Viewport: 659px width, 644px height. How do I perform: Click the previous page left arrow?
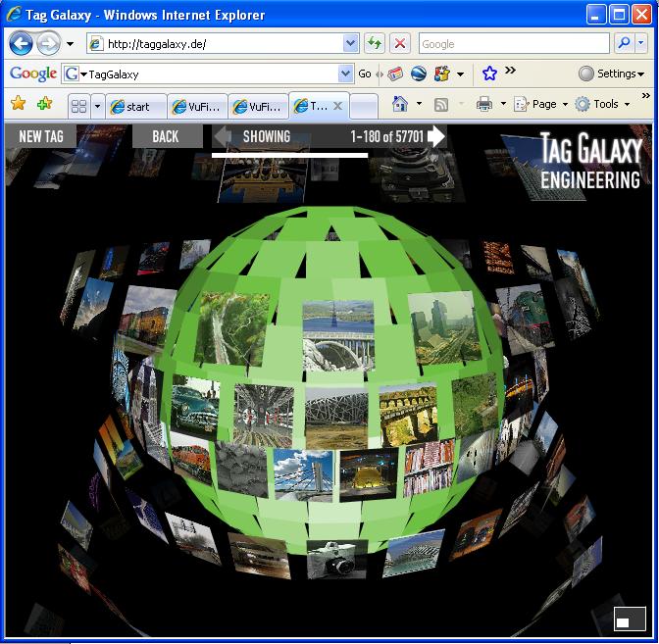click(x=223, y=136)
